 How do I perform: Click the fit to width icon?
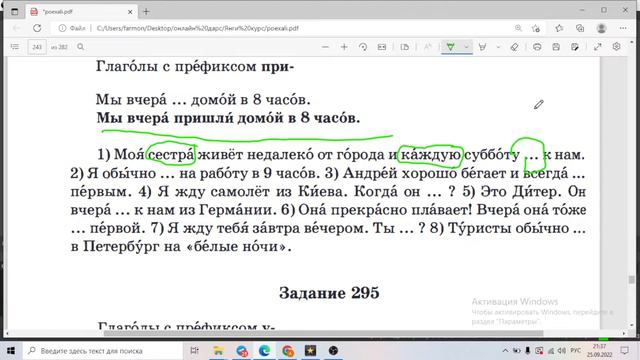(x=382, y=47)
